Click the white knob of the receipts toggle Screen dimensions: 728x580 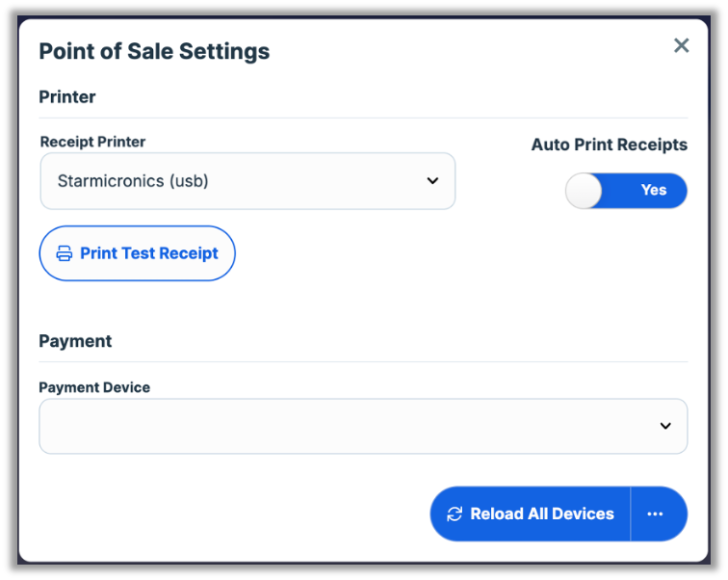[584, 191]
